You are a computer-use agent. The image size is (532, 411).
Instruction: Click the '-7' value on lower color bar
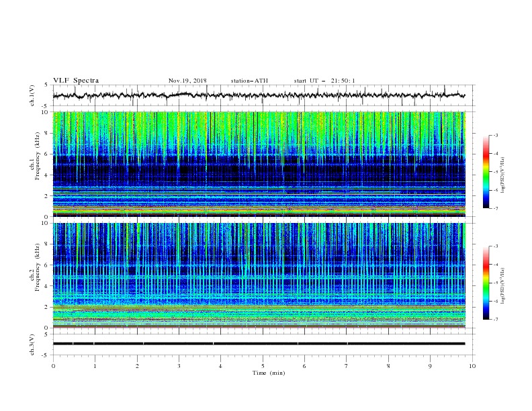[496, 320]
